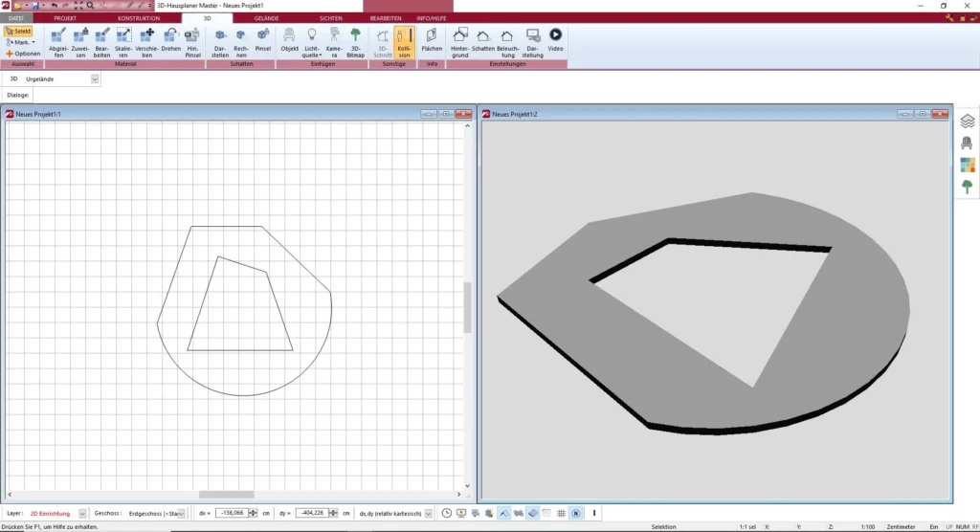Switch to the KONSTRUKTION ribbon tab
Image resolution: width=980 pixels, height=532 pixels.
139,18
